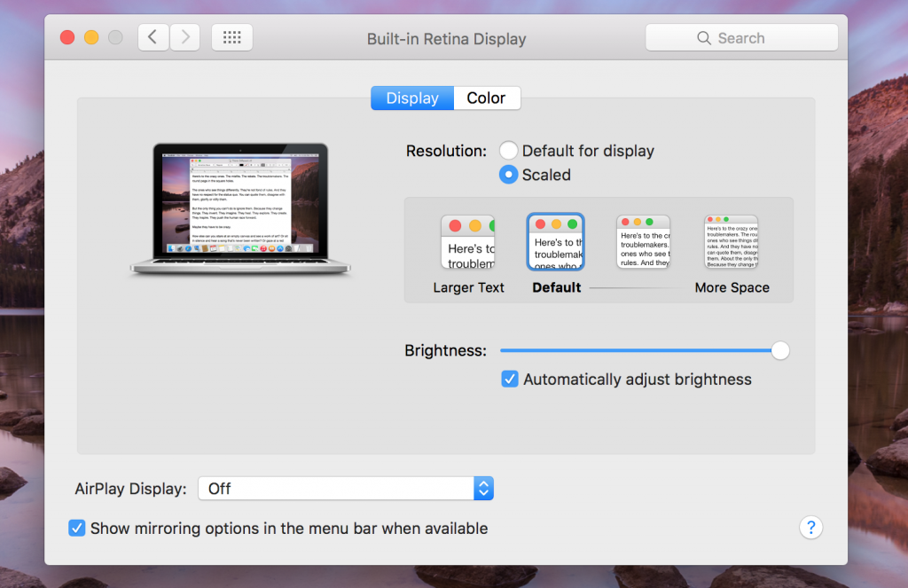Open help with the question mark button
The height and width of the screenshot is (588, 908).
click(810, 528)
